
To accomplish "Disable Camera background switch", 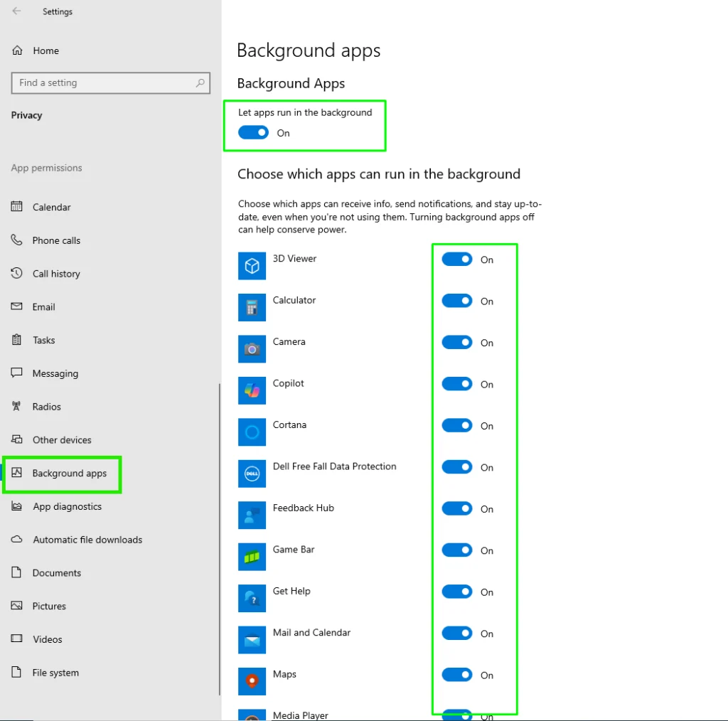I will 457,342.
